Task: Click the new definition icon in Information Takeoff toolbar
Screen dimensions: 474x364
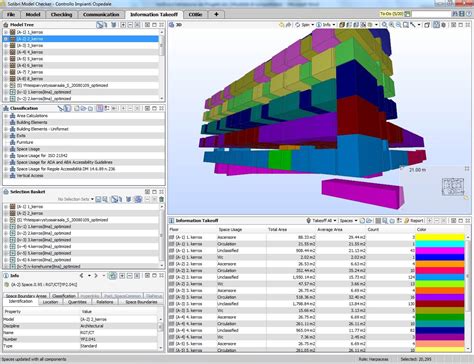Action: point(362,221)
